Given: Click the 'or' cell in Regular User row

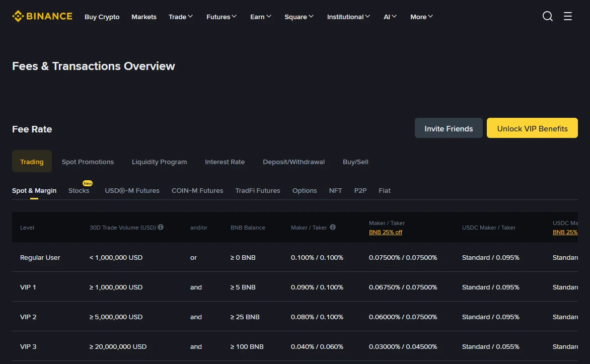Looking at the screenshot, I should [193, 257].
